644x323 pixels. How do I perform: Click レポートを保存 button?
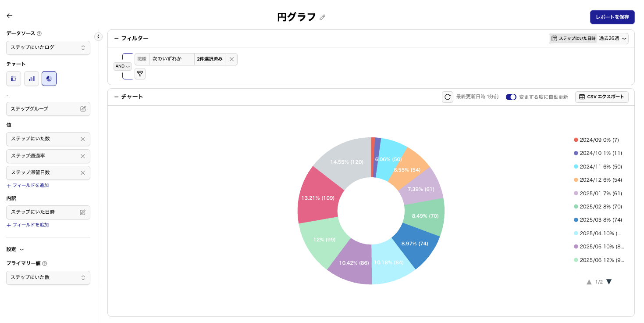612,17
